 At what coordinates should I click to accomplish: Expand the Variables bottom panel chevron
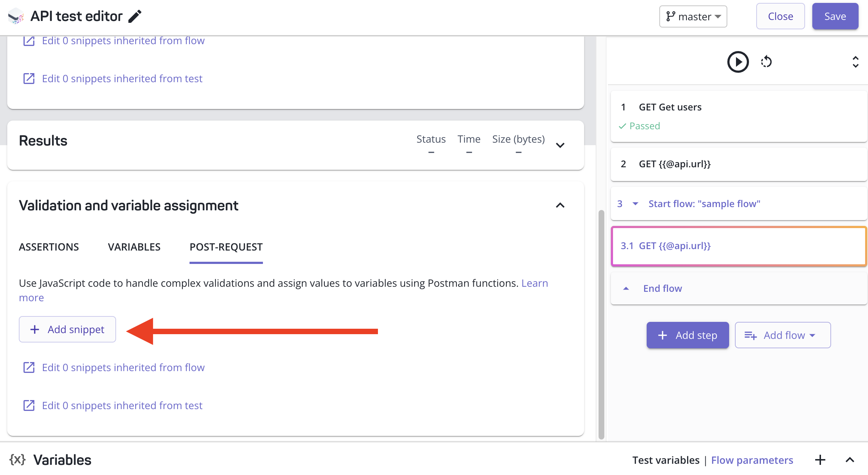coord(850,460)
